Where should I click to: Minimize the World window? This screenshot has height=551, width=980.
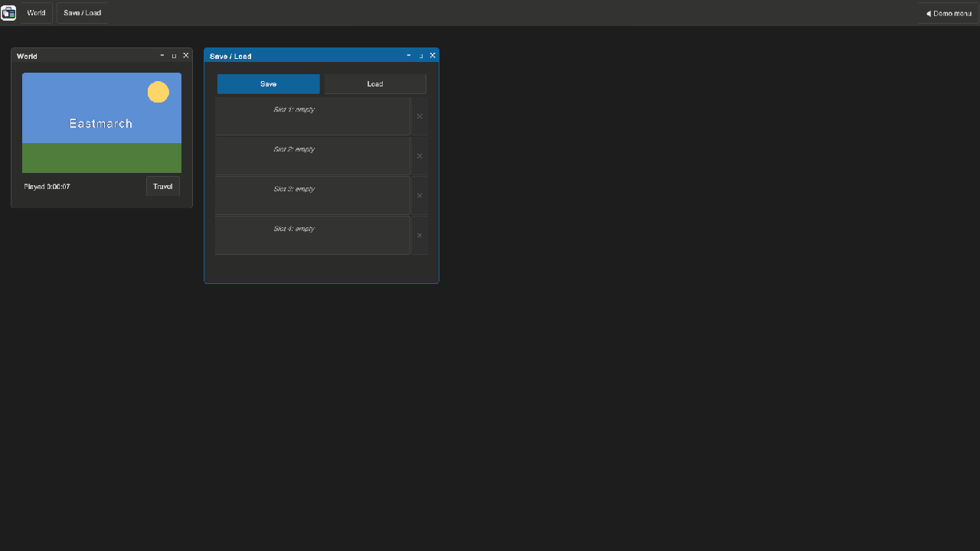pyautogui.click(x=162, y=56)
